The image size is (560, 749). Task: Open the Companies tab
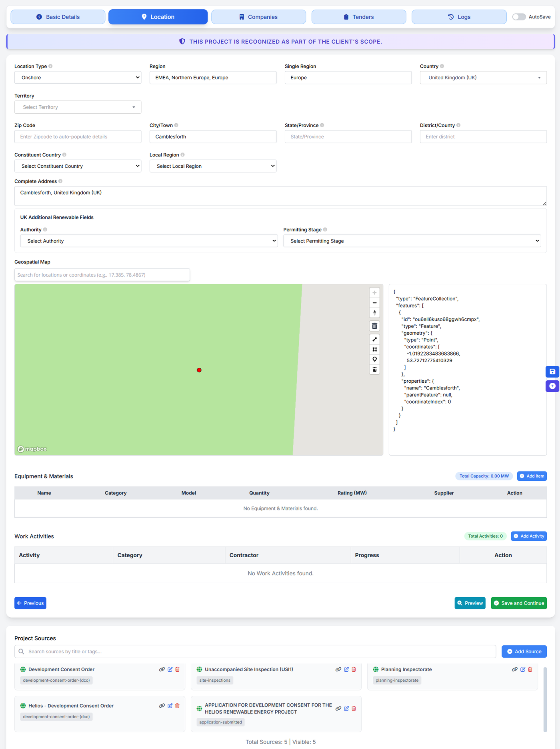pyautogui.click(x=258, y=17)
